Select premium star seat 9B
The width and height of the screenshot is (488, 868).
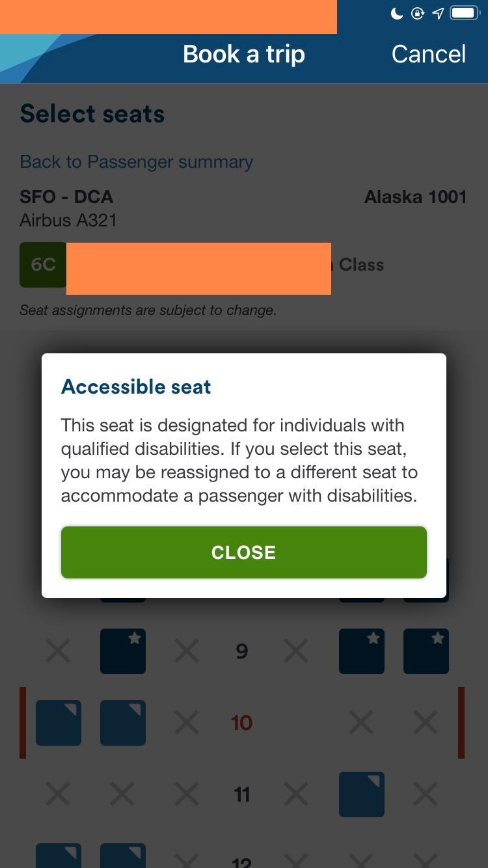coord(123,651)
